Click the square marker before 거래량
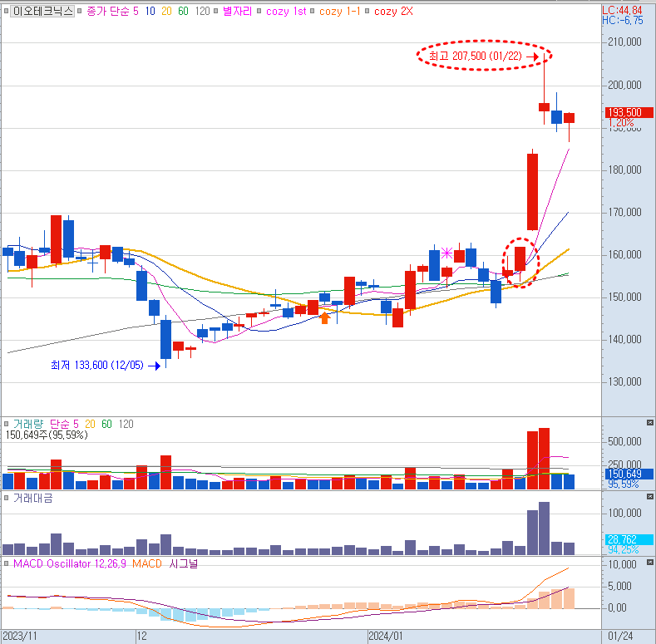The width and height of the screenshot is (656, 644). pyautogui.click(x=6, y=424)
